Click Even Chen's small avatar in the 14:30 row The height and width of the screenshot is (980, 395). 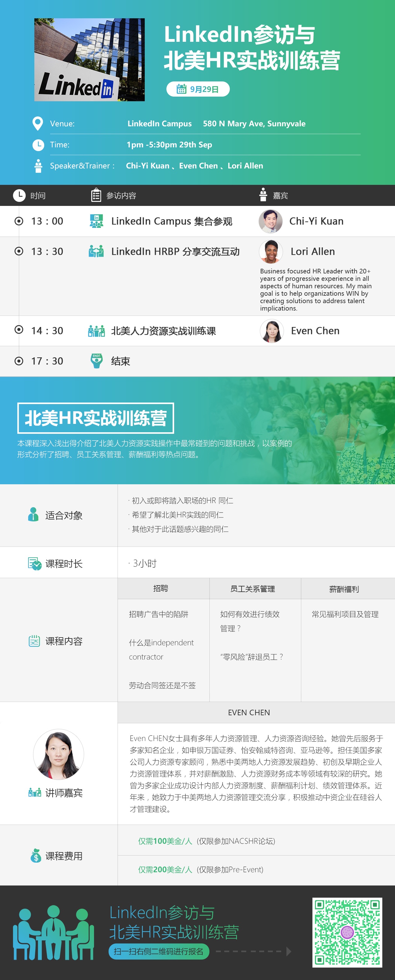(272, 331)
